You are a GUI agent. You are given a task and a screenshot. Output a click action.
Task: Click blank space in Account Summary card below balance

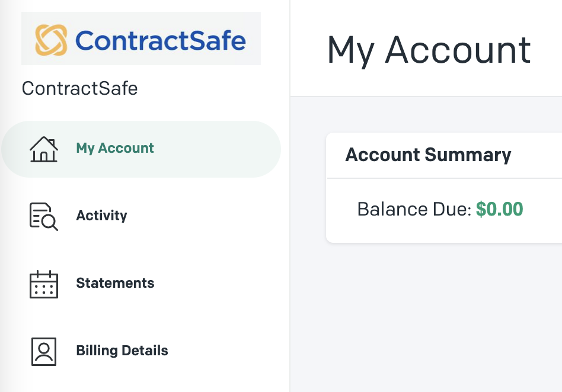444,231
